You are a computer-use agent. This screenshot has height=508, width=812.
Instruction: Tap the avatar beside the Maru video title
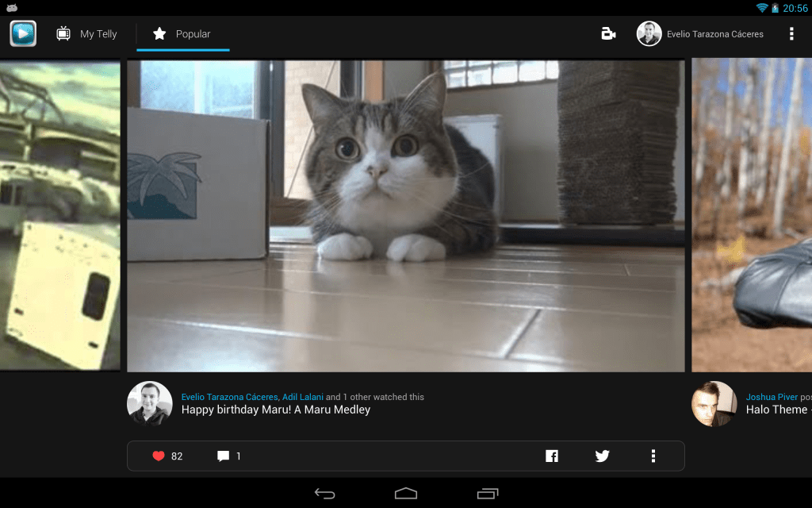[x=150, y=403]
